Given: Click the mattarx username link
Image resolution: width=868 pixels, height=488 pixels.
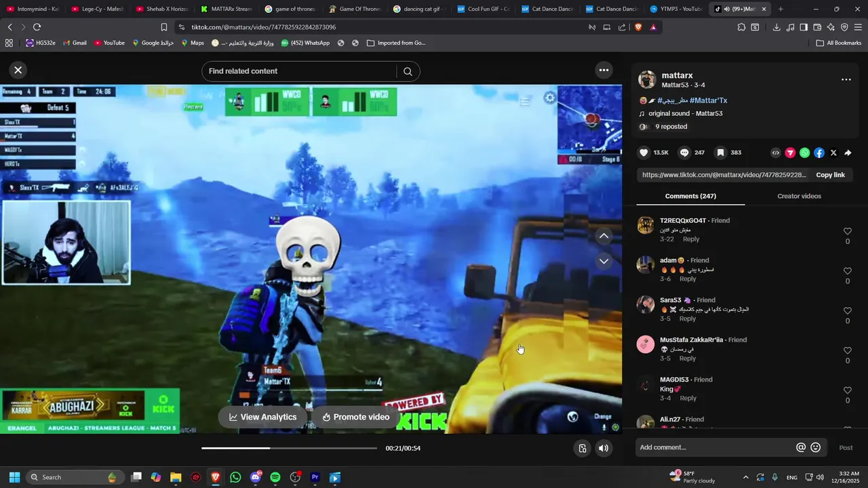Looking at the screenshot, I should [x=677, y=75].
